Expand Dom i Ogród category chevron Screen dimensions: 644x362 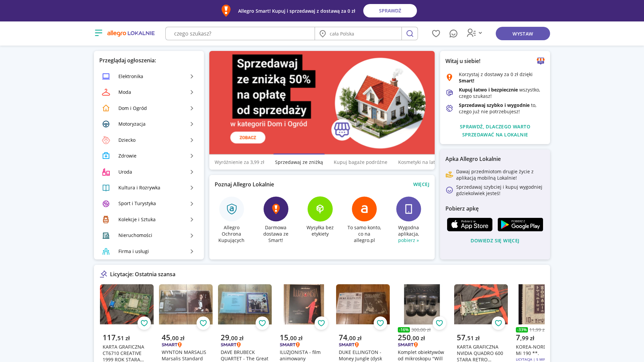click(x=192, y=108)
